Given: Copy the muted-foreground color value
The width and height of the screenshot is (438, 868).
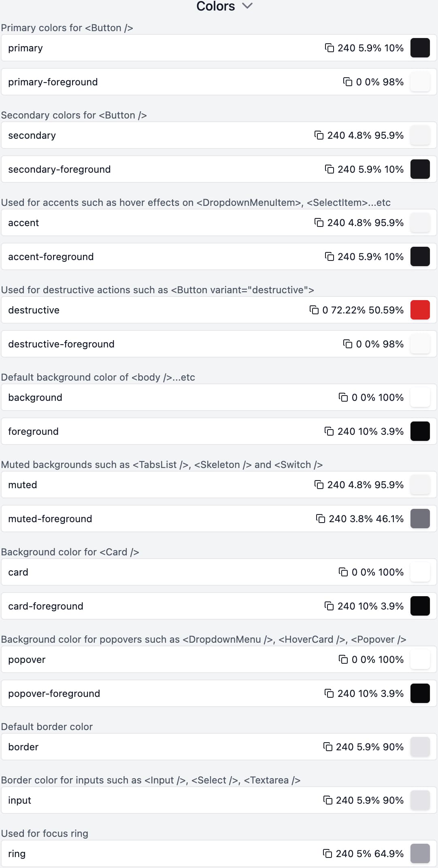Looking at the screenshot, I should click(x=321, y=519).
